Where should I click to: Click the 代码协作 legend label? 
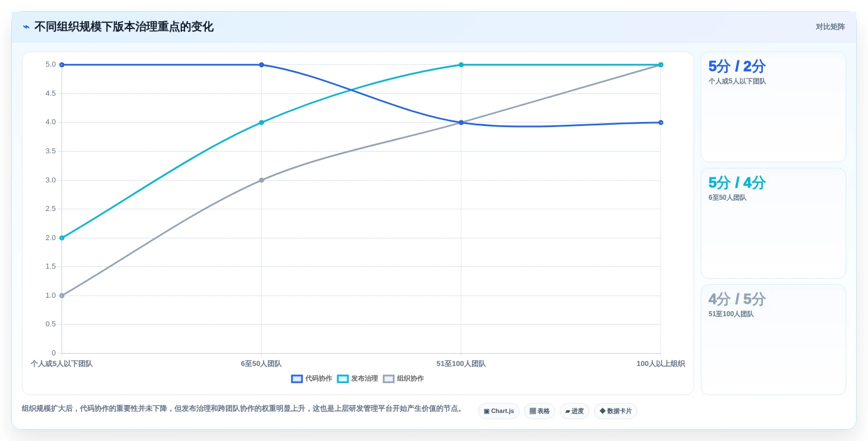click(x=319, y=379)
